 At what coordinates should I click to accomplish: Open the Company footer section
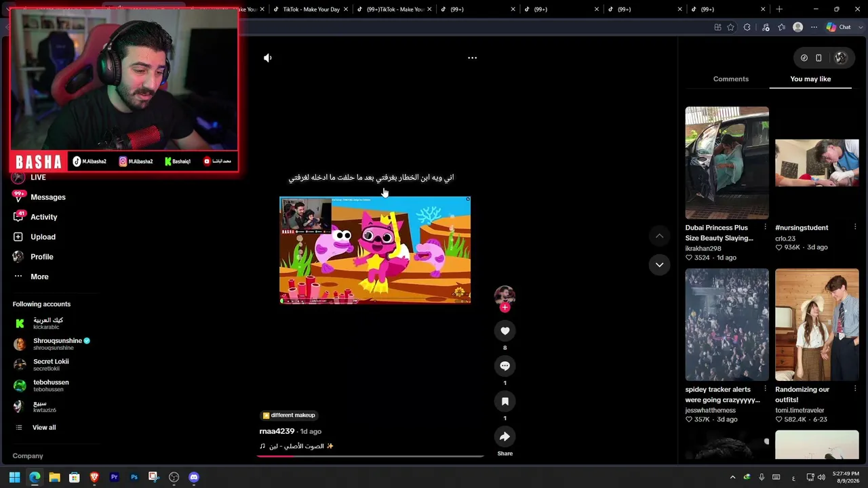pos(28,456)
